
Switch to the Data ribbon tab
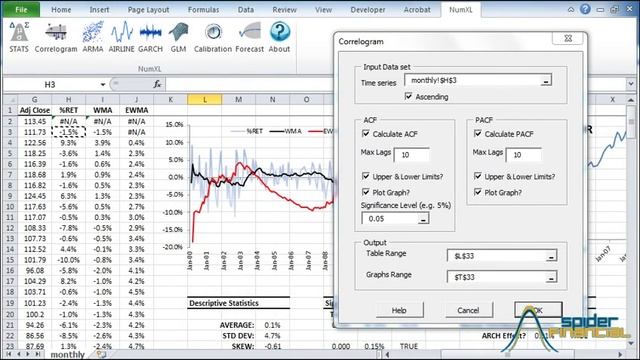click(x=246, y=9)
